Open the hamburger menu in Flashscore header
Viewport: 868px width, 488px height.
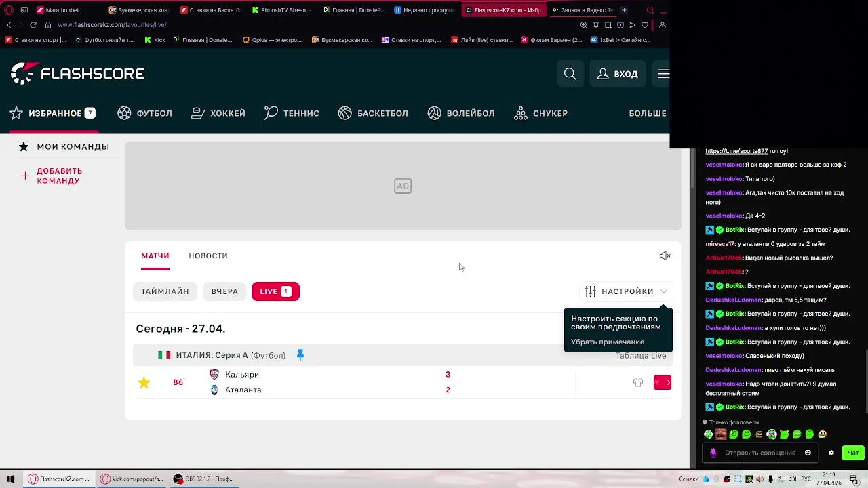[663, 74]
